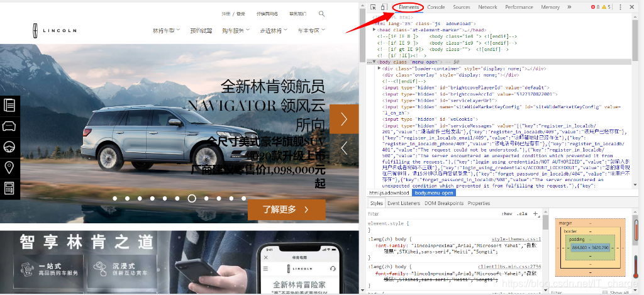Click the 预约试驾 nav link
This screenshot has width=644, height=295.
pyautogui.click(x=201, y=30)
